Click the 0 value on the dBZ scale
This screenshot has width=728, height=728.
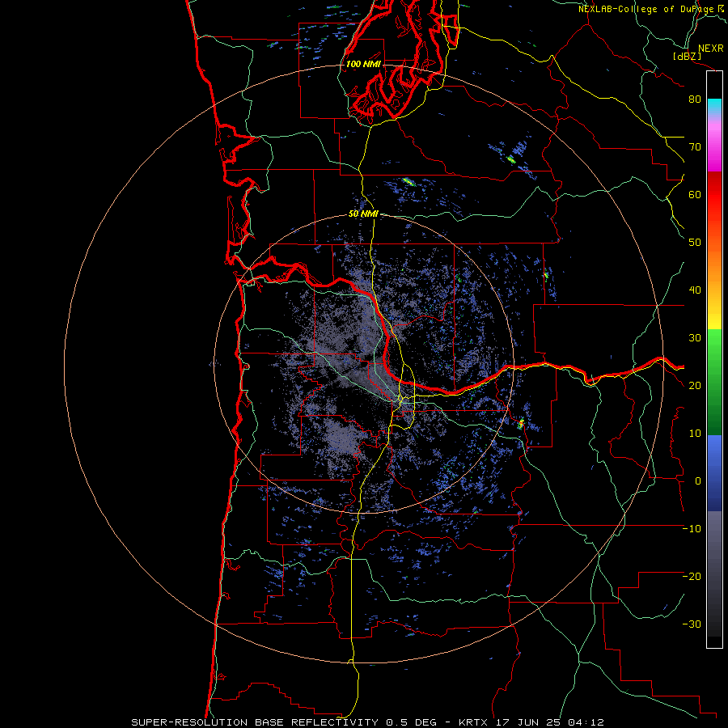698,482
